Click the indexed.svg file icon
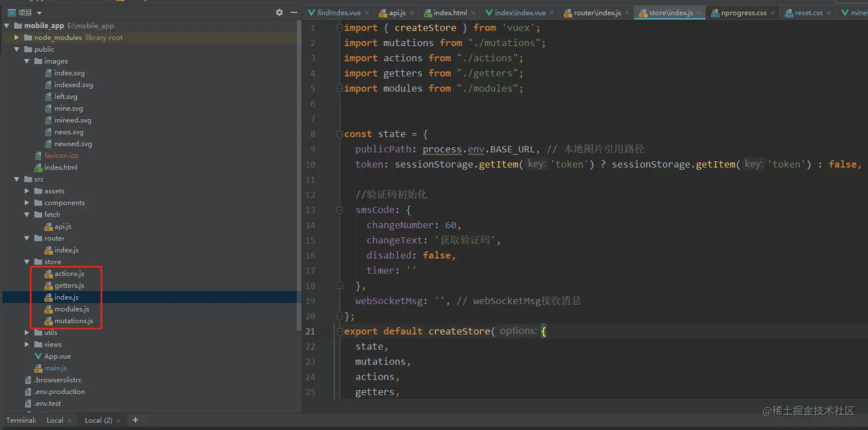868x430 pixels. click(x=48, y=85)
